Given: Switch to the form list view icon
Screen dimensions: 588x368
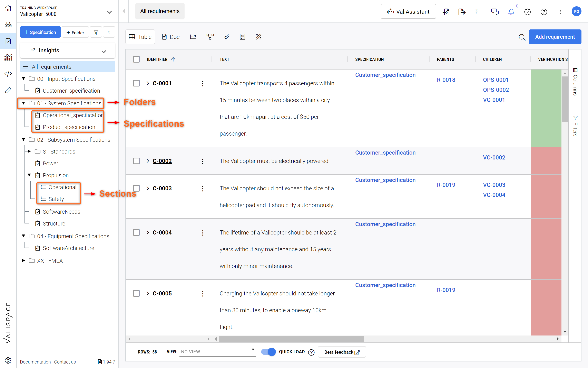Looking at the screenshot, I should click(x=243, y=37).
